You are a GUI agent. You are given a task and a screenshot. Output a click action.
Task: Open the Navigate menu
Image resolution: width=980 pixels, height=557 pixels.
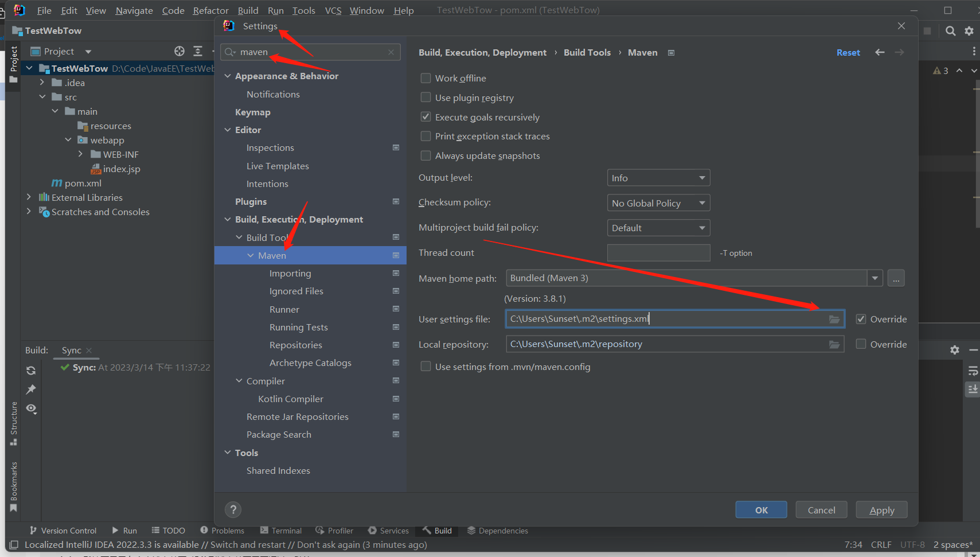click(134, 10)
